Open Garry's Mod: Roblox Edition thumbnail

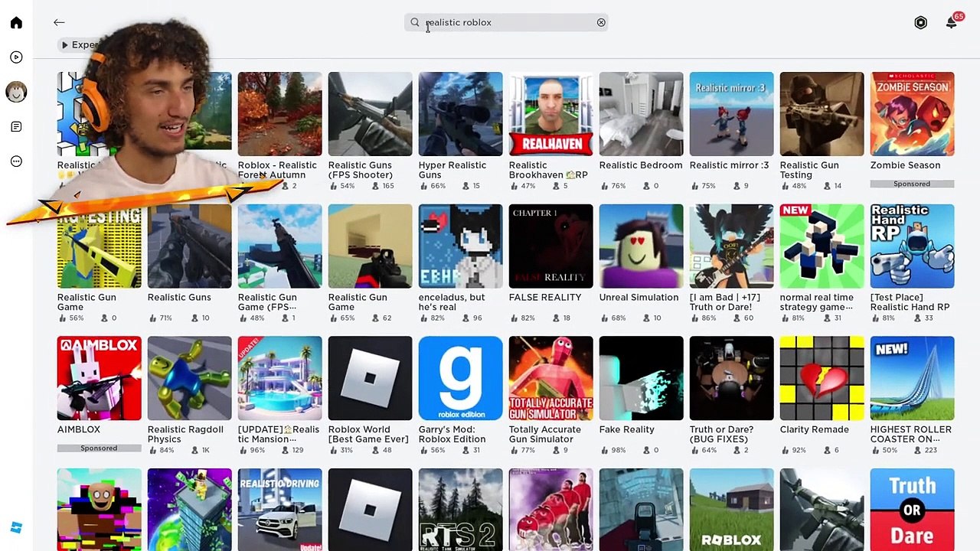460,378
